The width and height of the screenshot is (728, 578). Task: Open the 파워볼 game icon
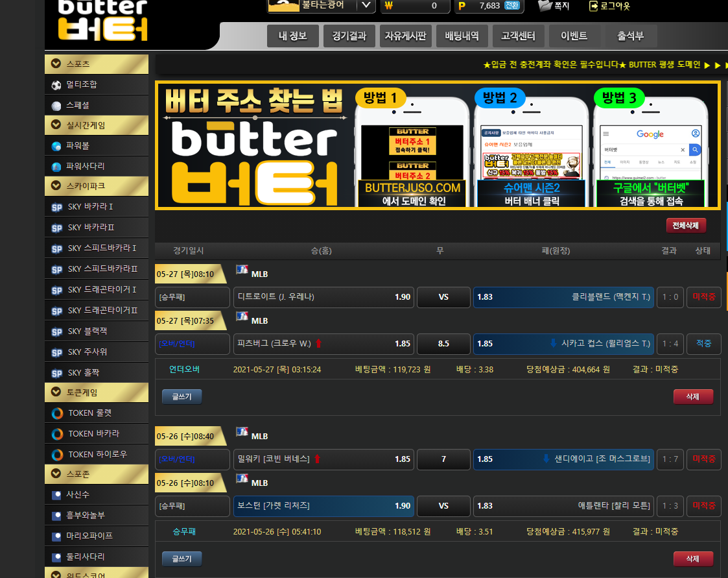pos(56,146)
